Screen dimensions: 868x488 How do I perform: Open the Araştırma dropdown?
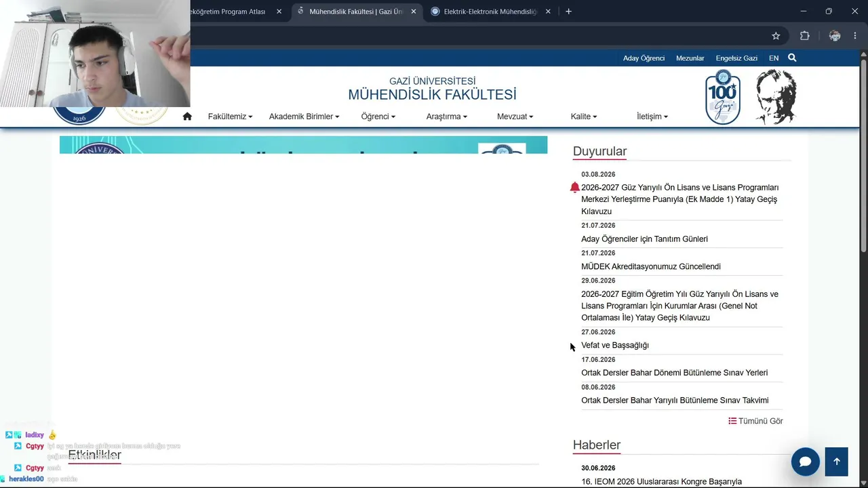(x=446, y=117)
